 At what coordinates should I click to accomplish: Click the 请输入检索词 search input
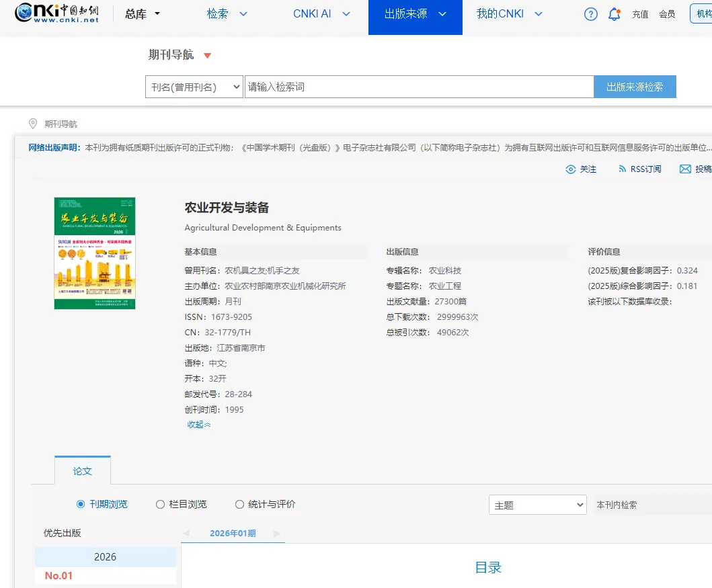[419, 87]
